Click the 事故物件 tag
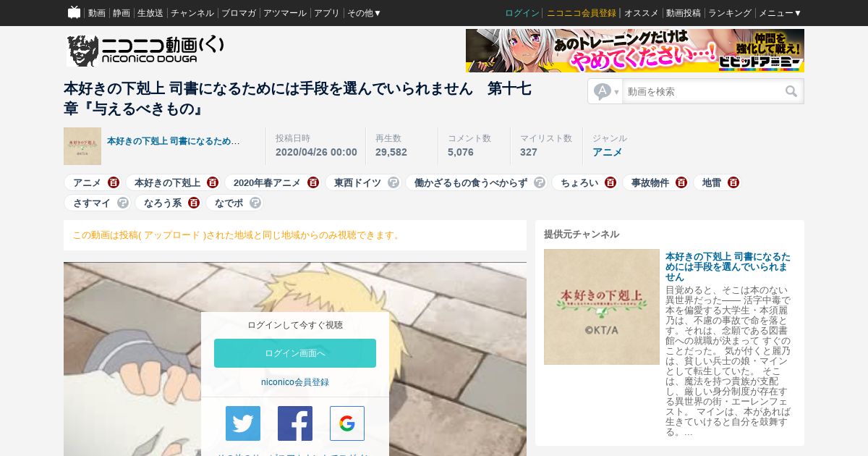Image resolution: width=868 pixels, height=456 pixels. pyautogui.click(x=650, y=182)
